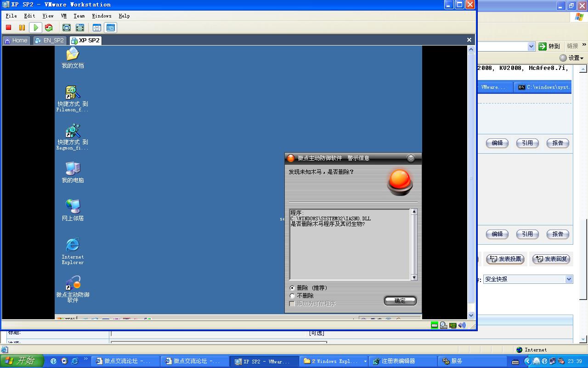Switch to the Home tab
588x368 pixels.
(x=16, y=40)
